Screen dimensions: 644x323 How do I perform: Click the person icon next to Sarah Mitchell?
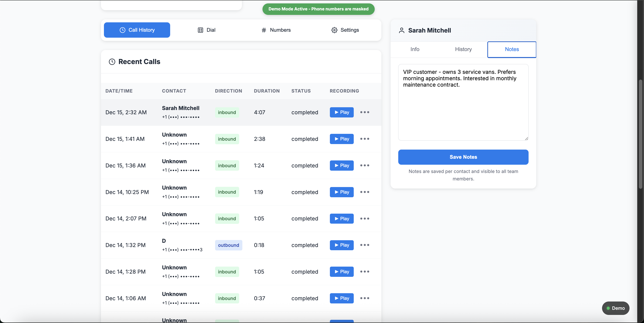point(401,30)
